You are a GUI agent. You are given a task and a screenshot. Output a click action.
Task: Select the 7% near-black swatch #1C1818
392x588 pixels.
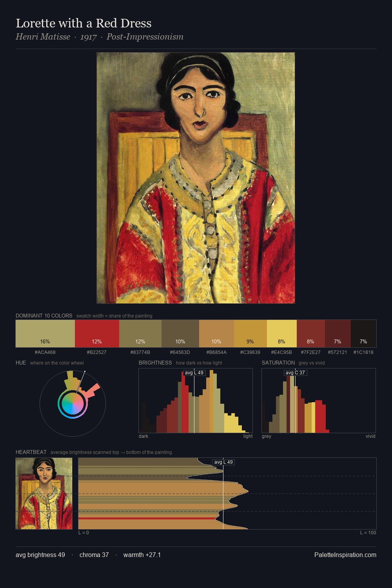point(363,334)
